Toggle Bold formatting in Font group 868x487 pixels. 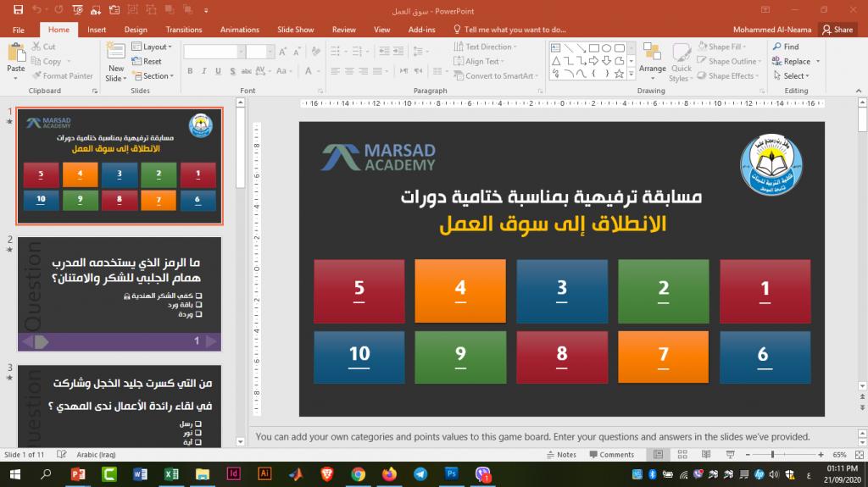click(190, 72)
